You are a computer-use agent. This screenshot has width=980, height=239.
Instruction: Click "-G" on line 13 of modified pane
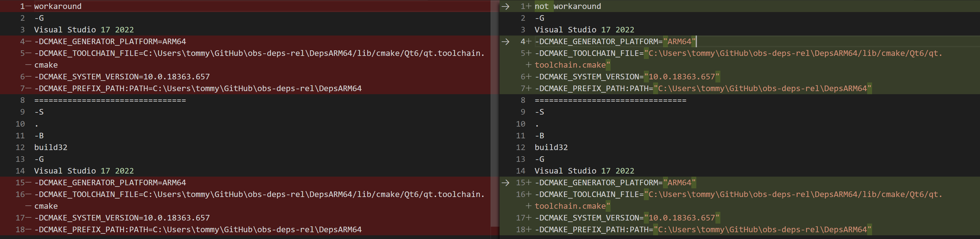pos(539,159)
